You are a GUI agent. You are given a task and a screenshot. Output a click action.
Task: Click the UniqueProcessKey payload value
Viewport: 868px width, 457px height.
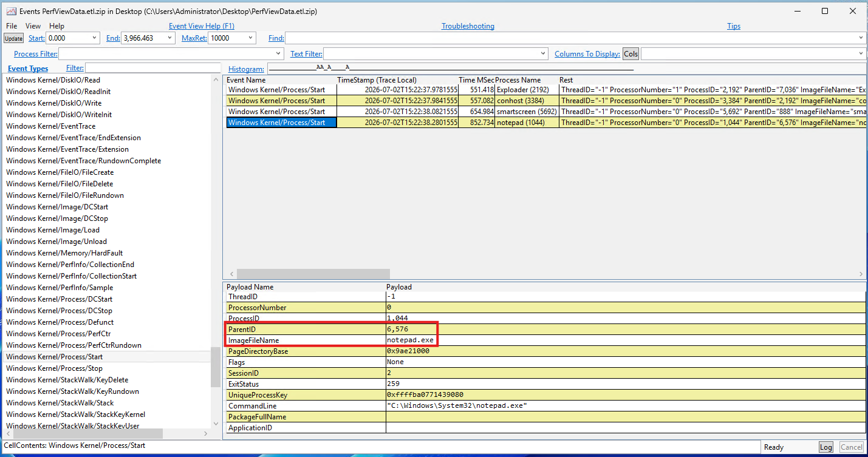point(425,394)
